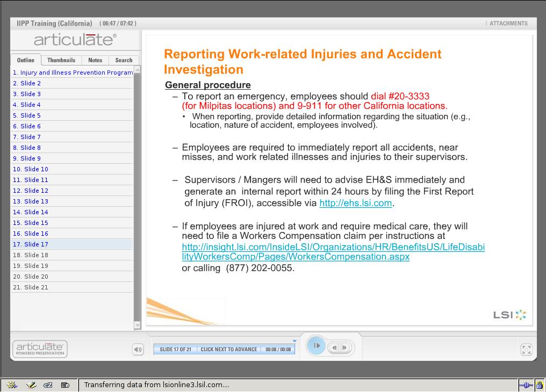The height and width of the screenshot is (392, 546).
Task: Toggle full-screen view icon at bottom right
Action: tap(526, 350)
